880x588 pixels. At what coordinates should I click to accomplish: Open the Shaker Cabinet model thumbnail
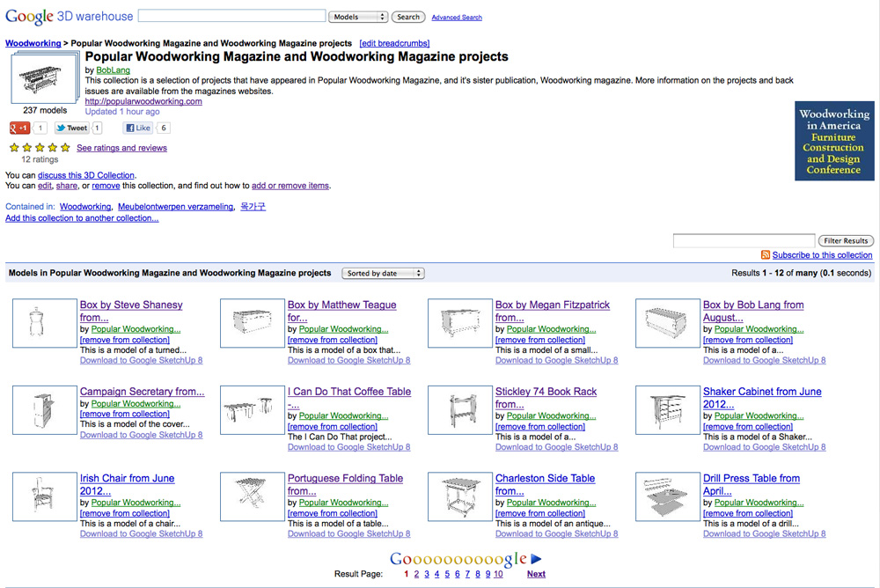[668, 410]
